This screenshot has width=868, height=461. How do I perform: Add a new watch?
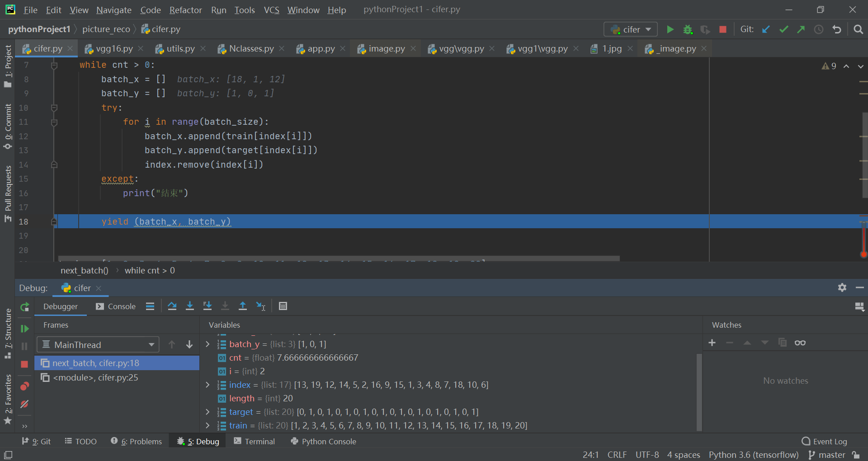712,343
